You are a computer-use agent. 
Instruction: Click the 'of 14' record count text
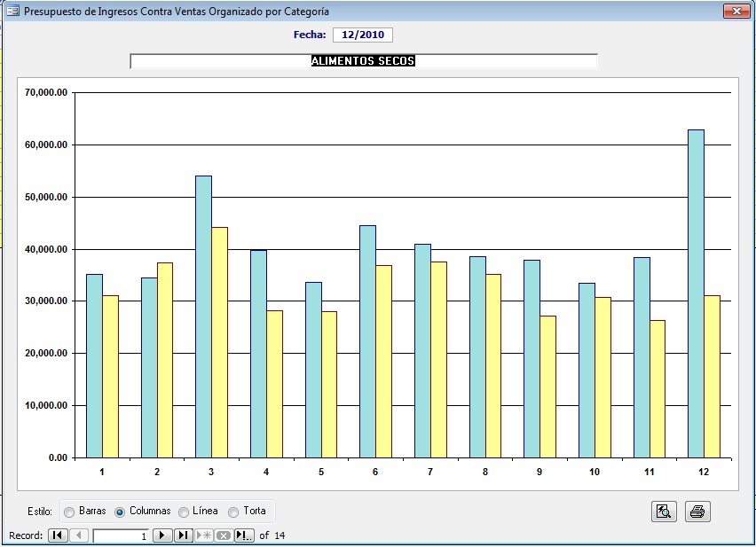click(x=272, y=535)
